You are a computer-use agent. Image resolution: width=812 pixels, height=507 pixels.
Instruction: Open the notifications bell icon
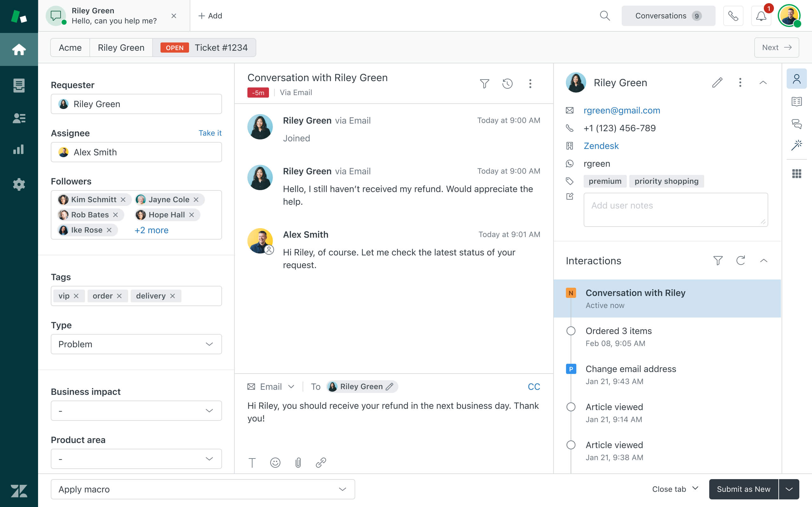pyautogui.click(x=761, y=16)
